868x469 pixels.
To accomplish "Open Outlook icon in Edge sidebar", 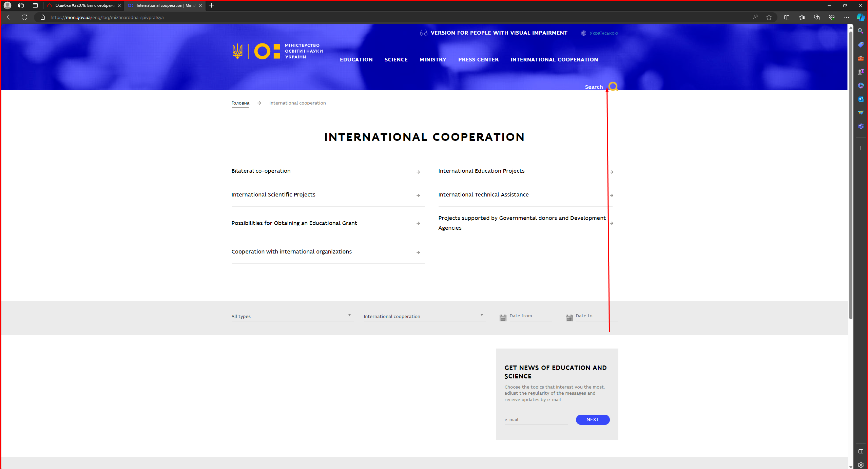I will coord(861,99).
